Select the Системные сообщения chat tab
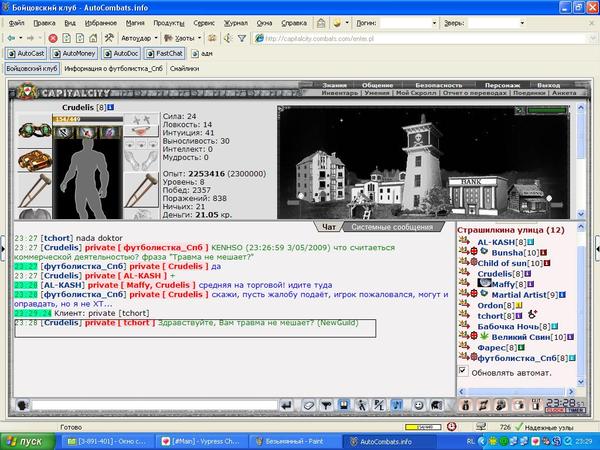The width and height of the screenshot is (600, 450). pyautogui.click(x=392, y=227)
